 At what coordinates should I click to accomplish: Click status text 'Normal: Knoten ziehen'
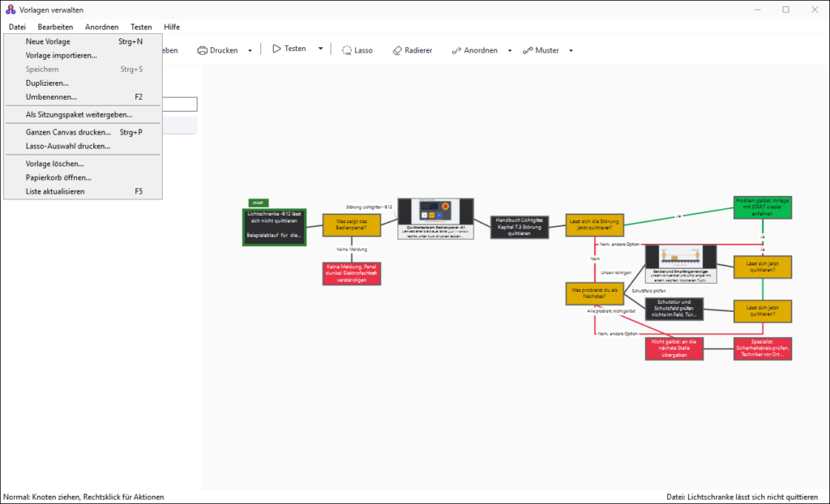coord(83,498)
